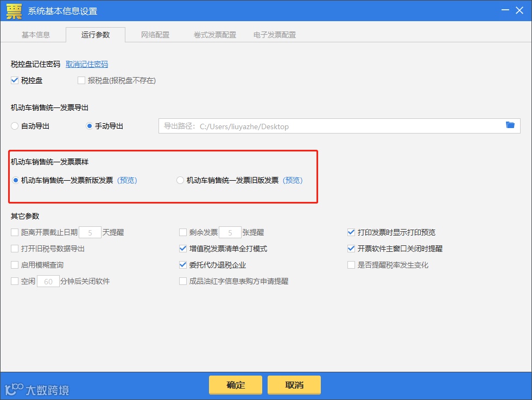Click the minutes field before 分钟后关闭软件
The height and width of the screenshot is (400, 532).
coord(48,281)
